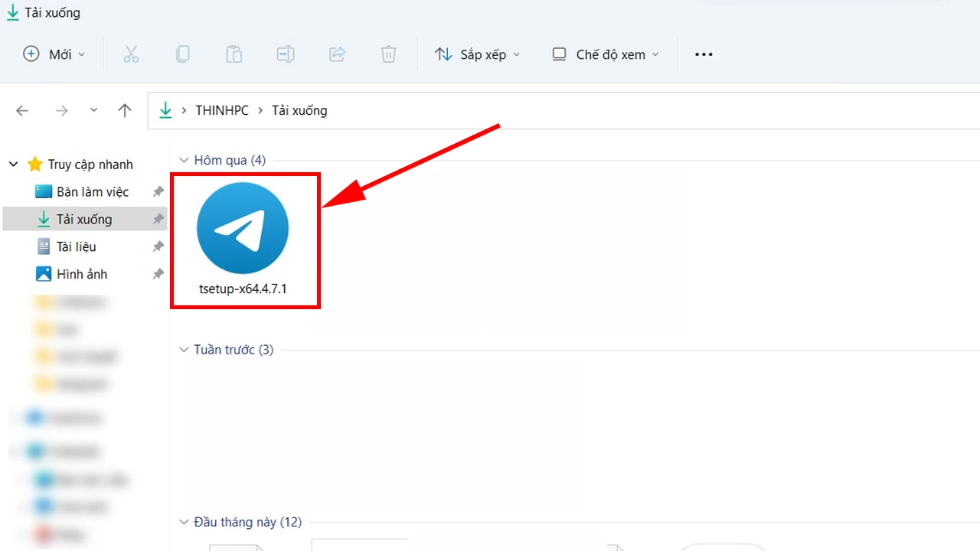Rename the file using the Rename icon
The image size is (980, 551).
tap(285, 54)
